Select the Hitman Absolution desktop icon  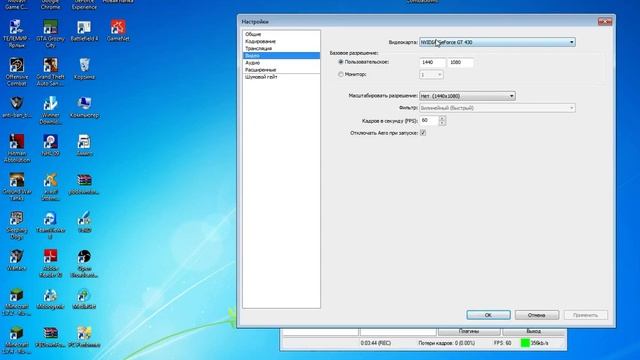click(x=17, y=149)
